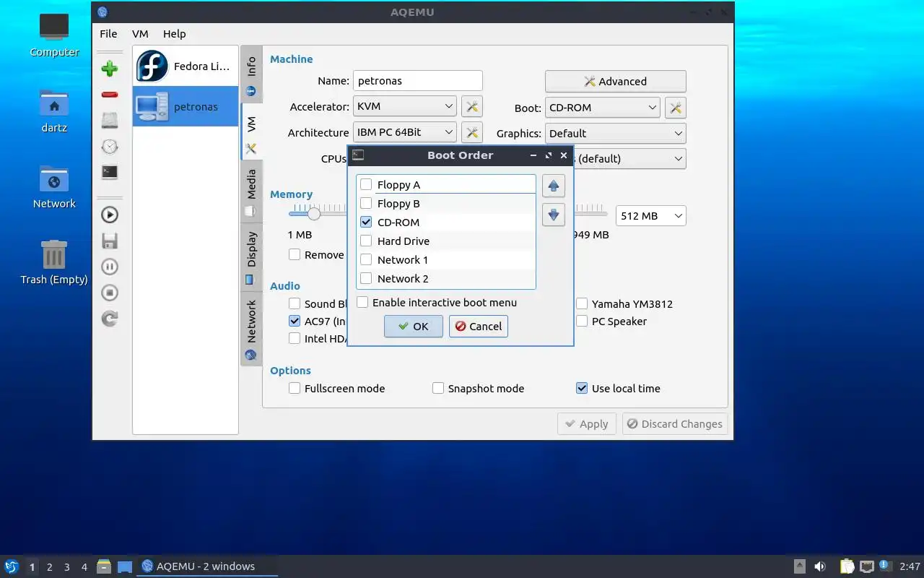Switch to the Display tab

pyautogui.click(x=251, y=256)
